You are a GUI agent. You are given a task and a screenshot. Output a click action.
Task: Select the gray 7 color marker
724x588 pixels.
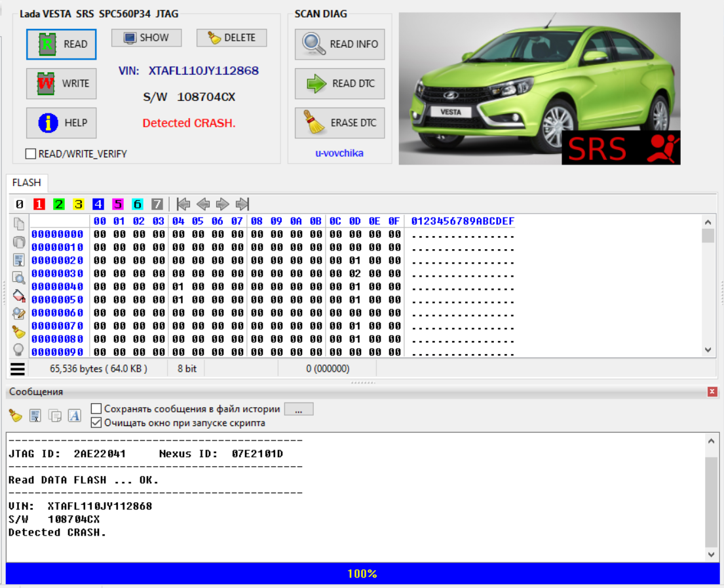pyautogui.click(x=157, y=204)
